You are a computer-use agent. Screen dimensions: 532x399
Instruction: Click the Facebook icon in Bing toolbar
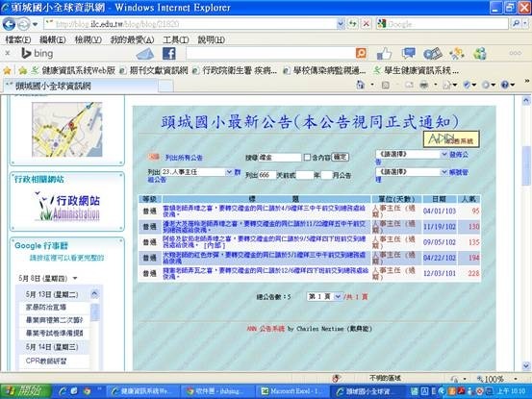coord(169,53)
